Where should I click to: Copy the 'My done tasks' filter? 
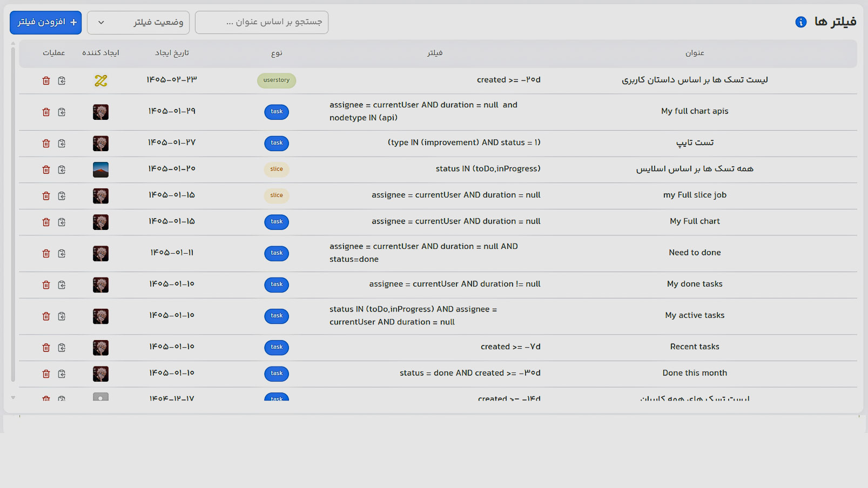tap(62, 285)
